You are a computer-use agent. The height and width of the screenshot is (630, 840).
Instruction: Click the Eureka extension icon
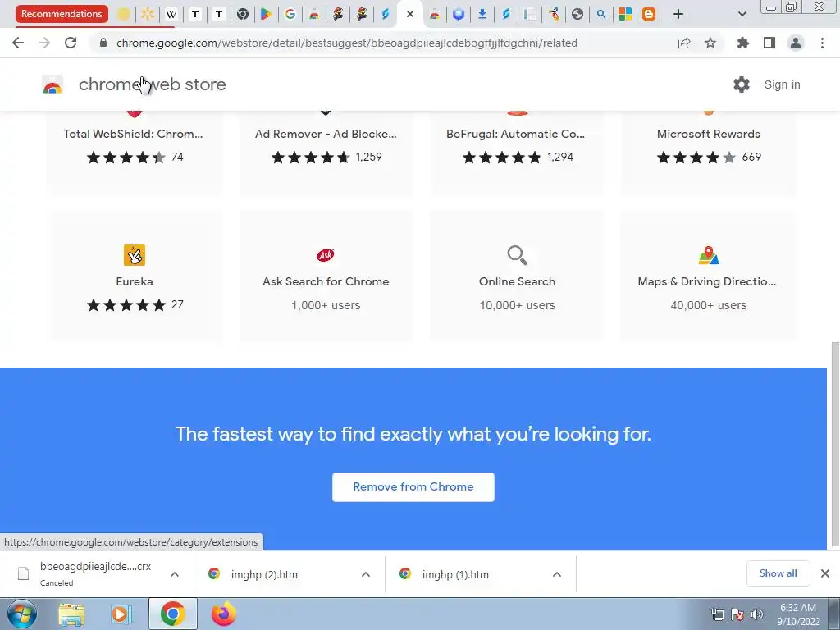point(135,255)
